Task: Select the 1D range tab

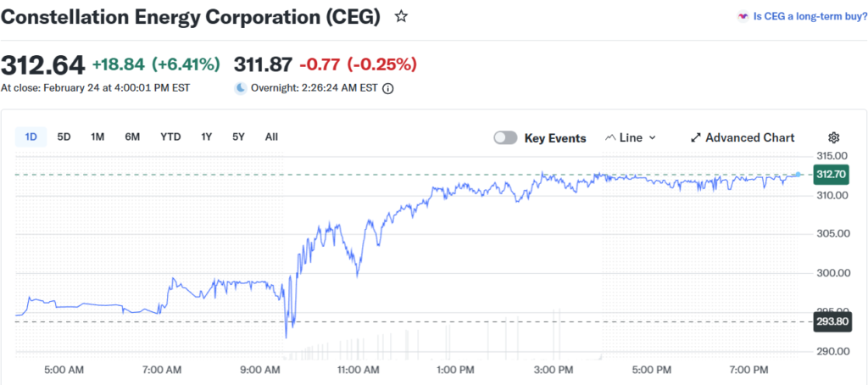Action: [31, 137]
